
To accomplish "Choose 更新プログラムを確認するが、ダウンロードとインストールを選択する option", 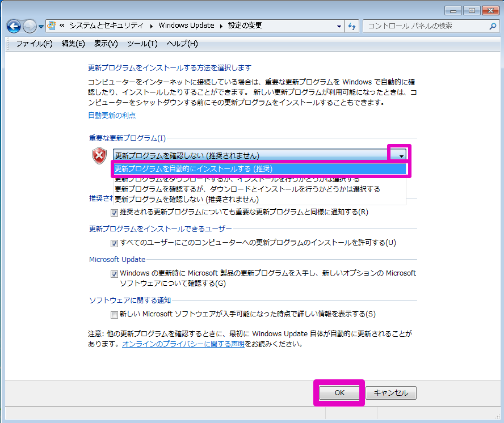I will click(260, 189).
